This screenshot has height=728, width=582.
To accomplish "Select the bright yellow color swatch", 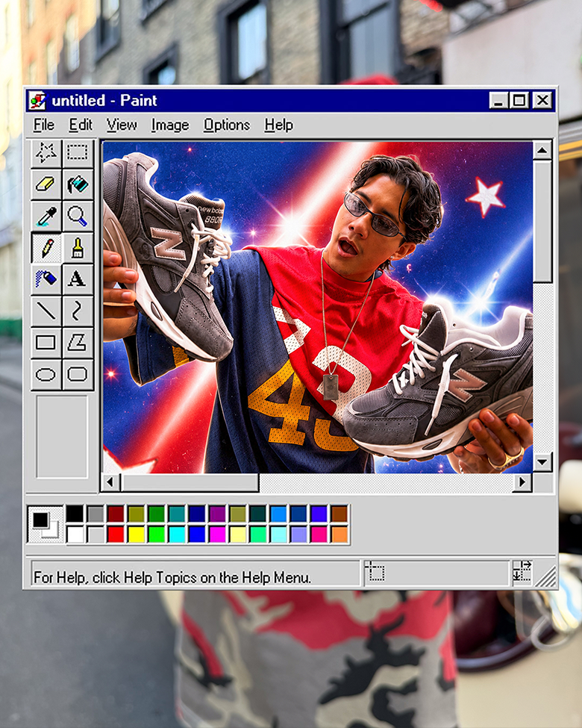I will click(136, 535).
